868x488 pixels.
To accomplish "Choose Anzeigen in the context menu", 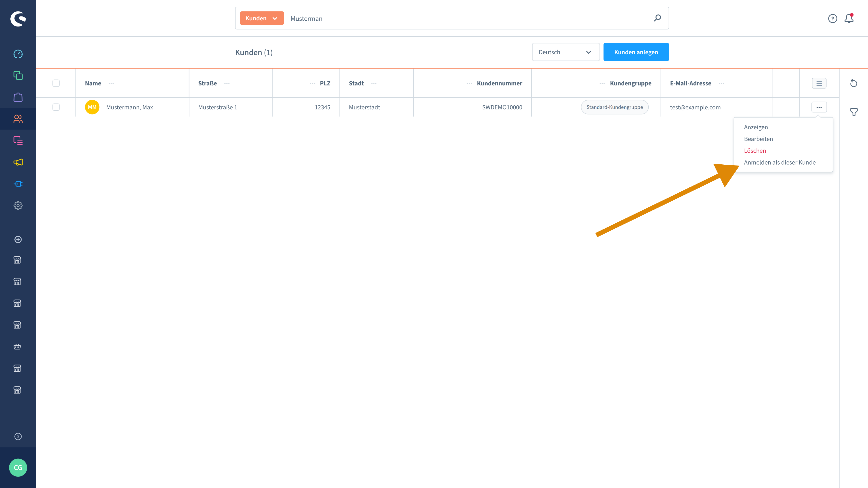I will click(756, 127).
